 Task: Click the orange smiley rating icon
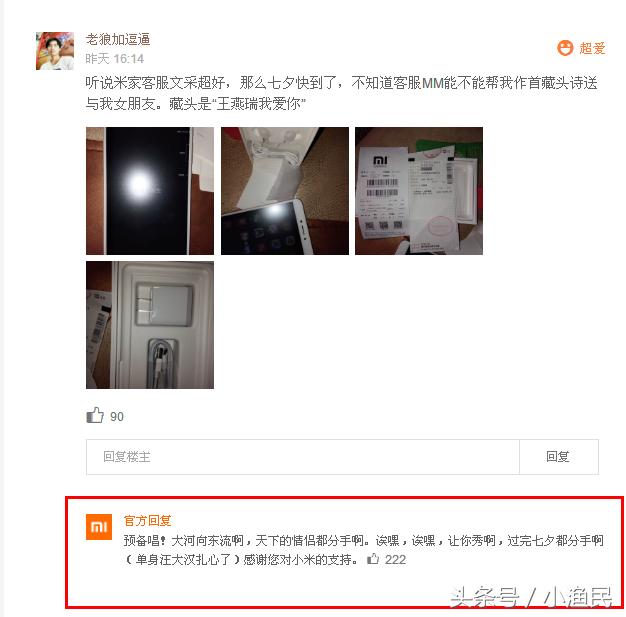click(565, 48)
